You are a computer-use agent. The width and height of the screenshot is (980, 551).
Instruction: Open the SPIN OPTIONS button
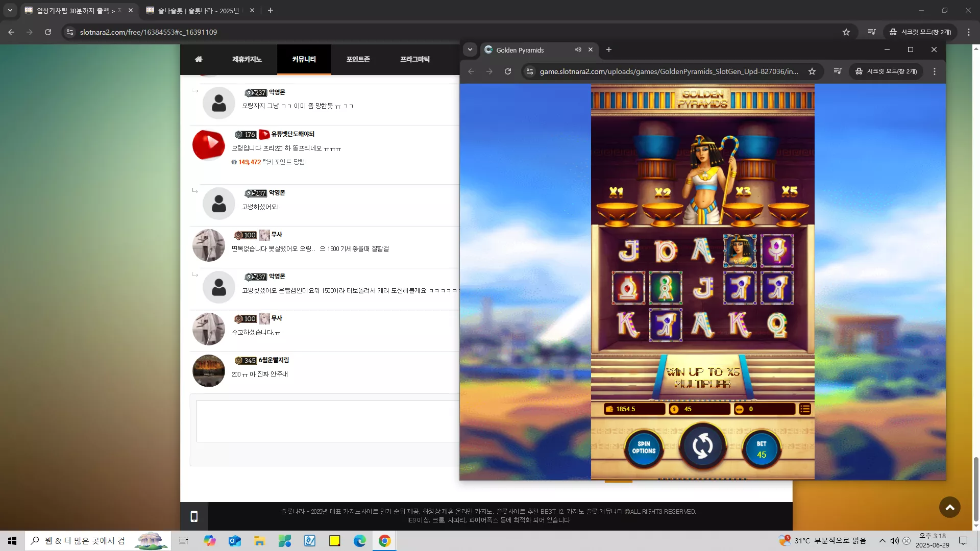click(644, 448)
